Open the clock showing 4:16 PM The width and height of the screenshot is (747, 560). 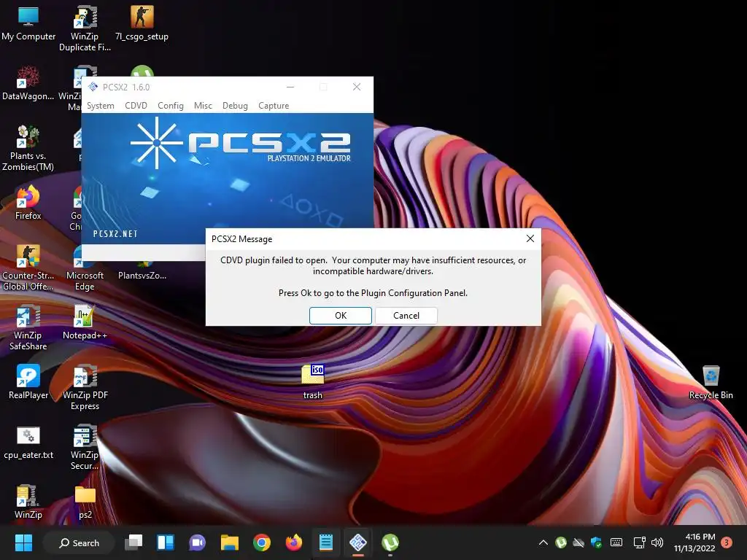pyautogui.click(x=694, y=542)
